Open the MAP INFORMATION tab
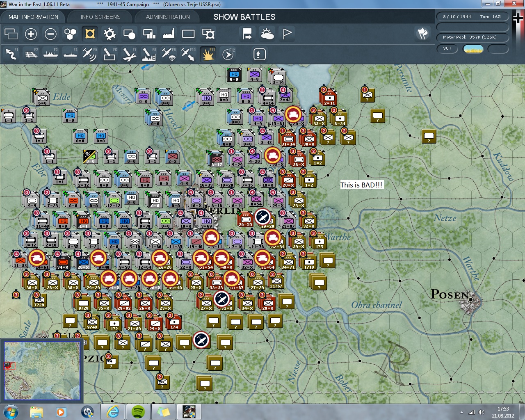Viewport: 525px width, 420px height. pos(33,17)
